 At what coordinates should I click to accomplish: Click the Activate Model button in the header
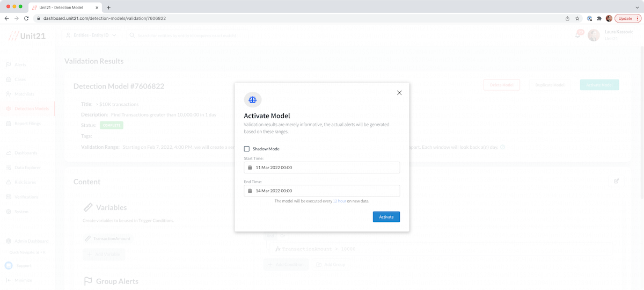[x=599, y=85]
